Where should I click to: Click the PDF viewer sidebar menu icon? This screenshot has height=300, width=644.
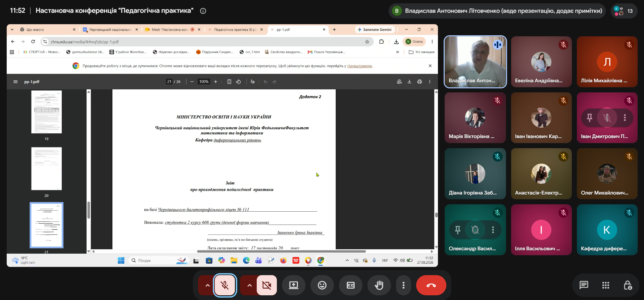coord(15,82)
